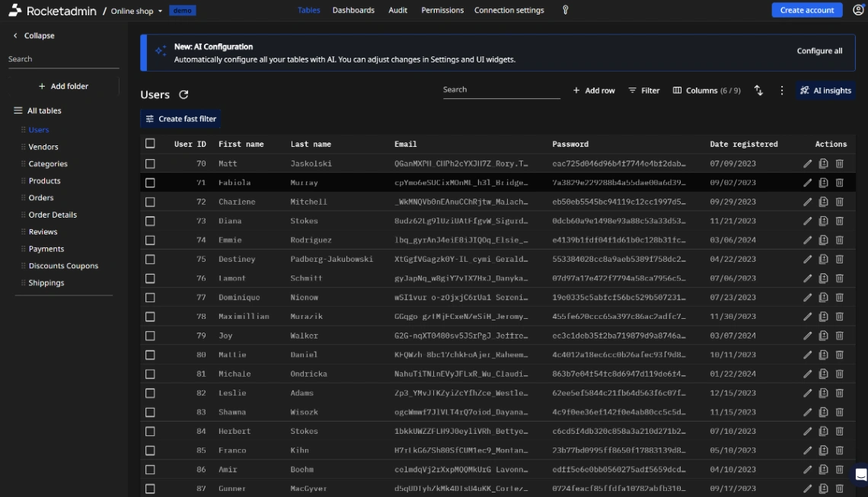Check the row for user Destiney Padberg-Jakowski
The image size is (868, 497).
[150, 259]
